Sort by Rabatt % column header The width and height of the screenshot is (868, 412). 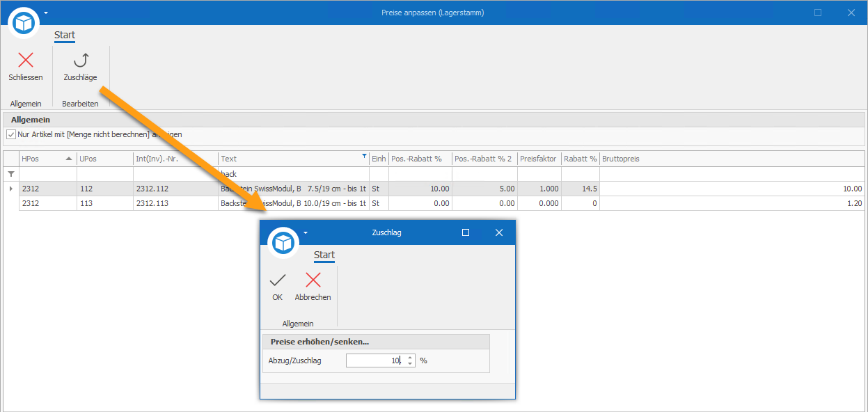581,159
